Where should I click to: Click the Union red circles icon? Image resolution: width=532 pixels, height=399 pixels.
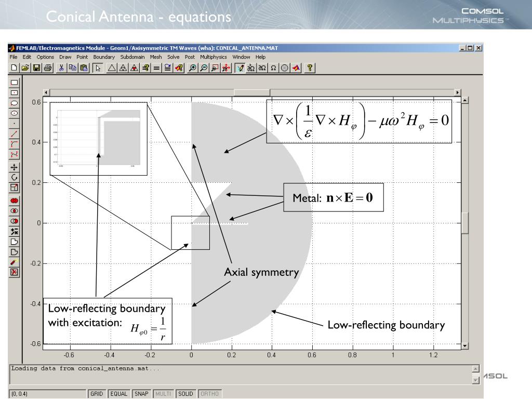14,201
